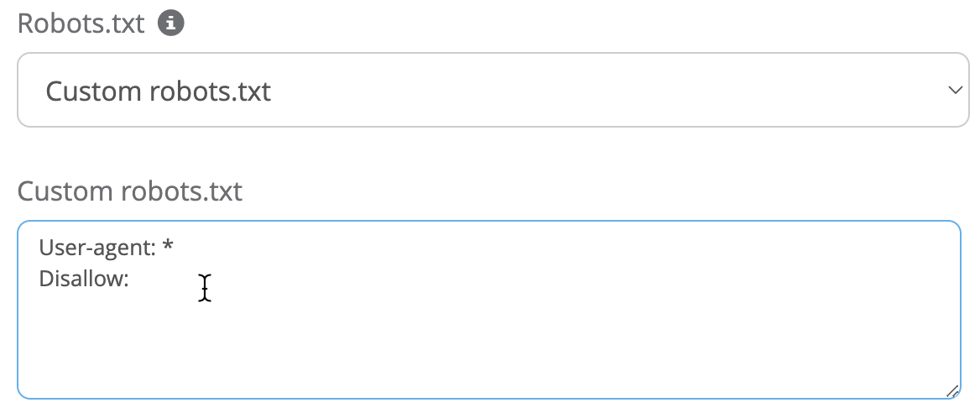
Task: Click the selected 'Custom robots.txt' dropdown text
Action: click(x=158, y=91)
